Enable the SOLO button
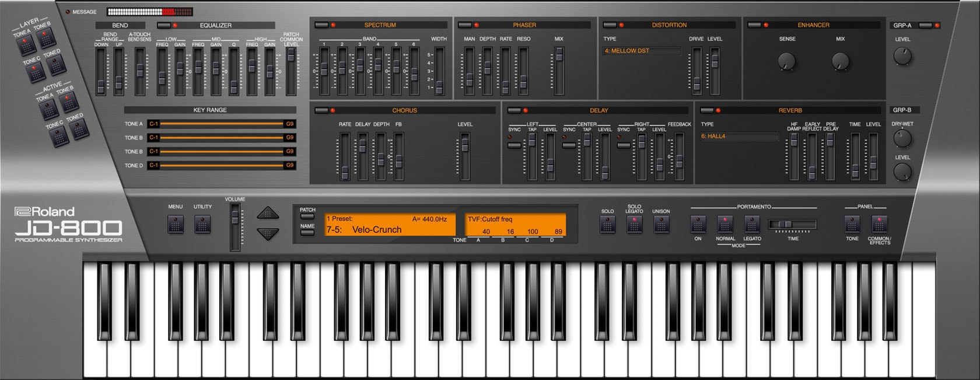This screenshot has width=980, height=380. coord(607,224)
